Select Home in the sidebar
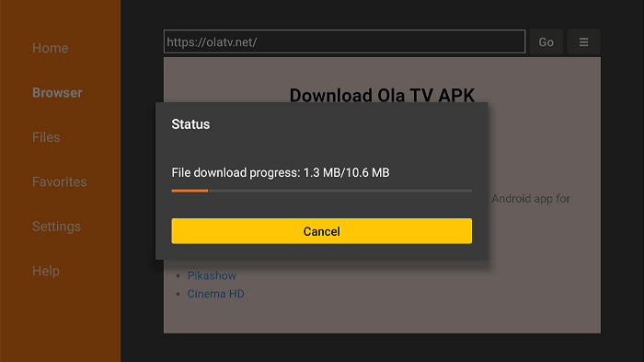The width and height of the screenshot is (644, 362). point(50,48)
